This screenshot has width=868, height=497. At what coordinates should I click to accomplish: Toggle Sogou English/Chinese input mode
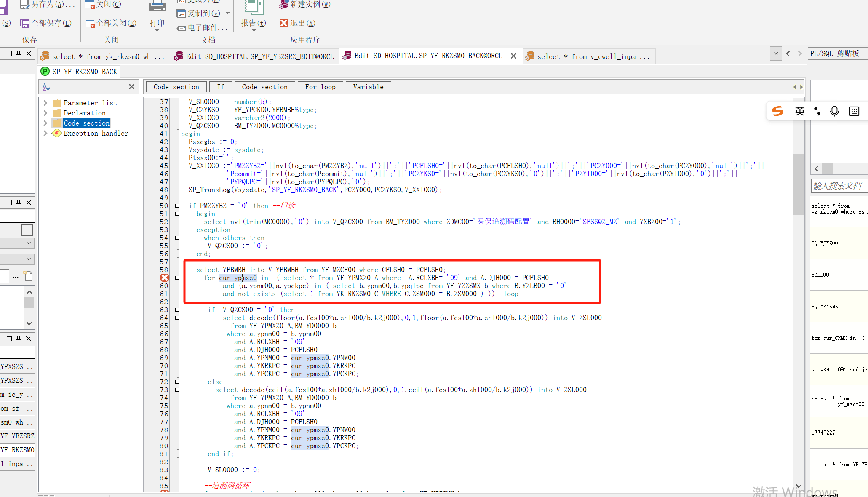pyautogui.click(x=799, y=111)
